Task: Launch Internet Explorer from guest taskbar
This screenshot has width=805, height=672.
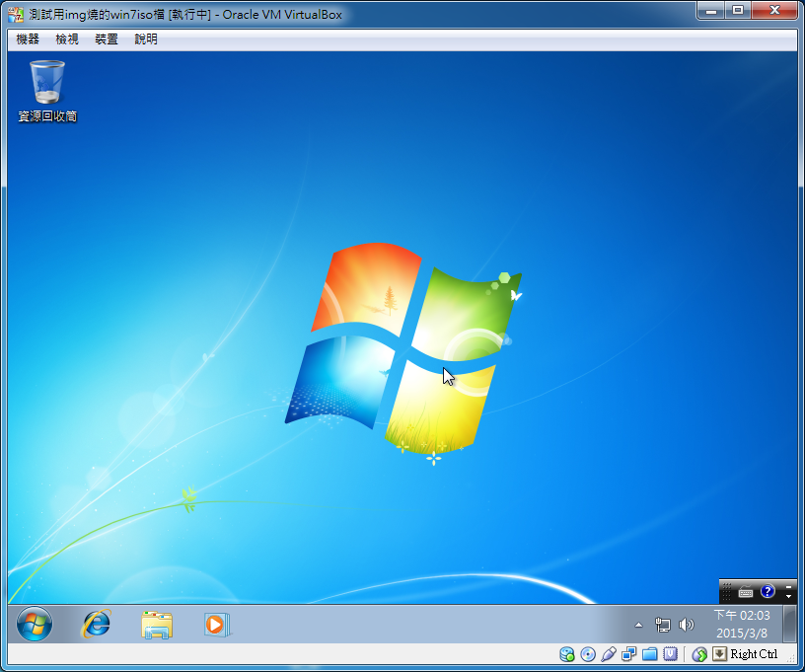Action: pos(96,625)
